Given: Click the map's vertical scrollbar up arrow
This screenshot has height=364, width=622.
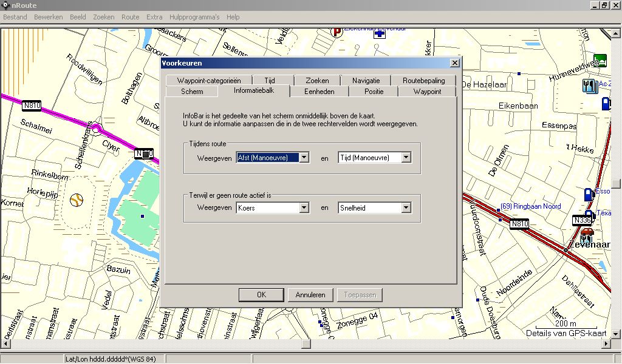Looking at the screenshot, I should (x=616, y=33).
